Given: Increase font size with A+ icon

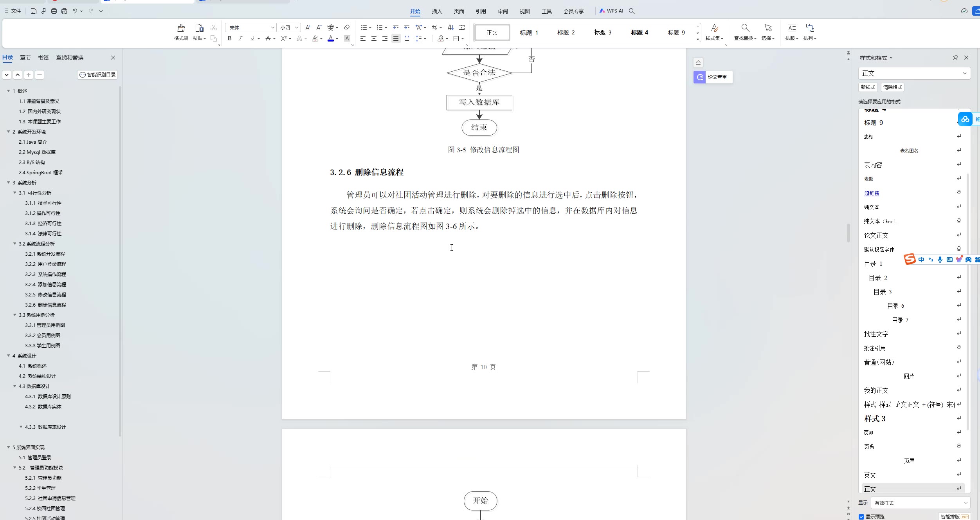Looking at the screenshot, I should pyautogui.click(x=308, y=27).
